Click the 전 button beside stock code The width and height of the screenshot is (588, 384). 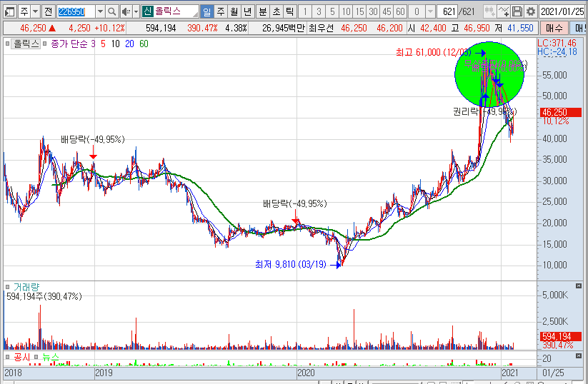(47, 11)
